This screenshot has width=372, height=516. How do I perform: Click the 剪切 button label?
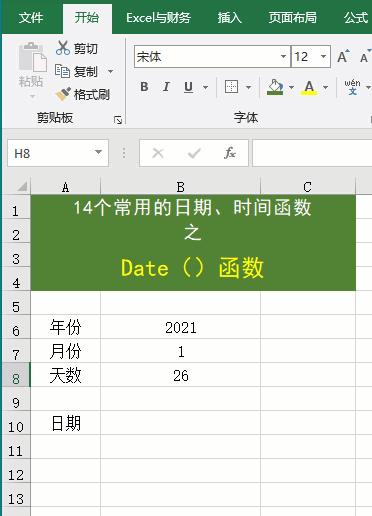coord(86,49)
